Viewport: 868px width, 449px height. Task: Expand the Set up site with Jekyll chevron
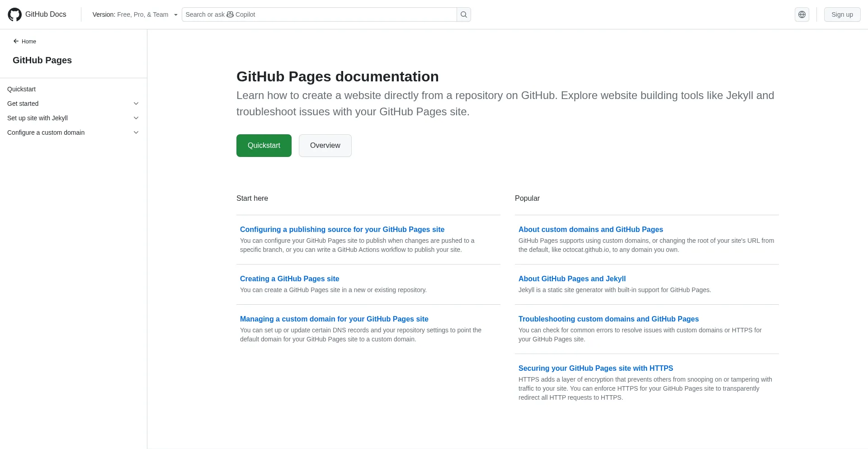tap(136, 118)
